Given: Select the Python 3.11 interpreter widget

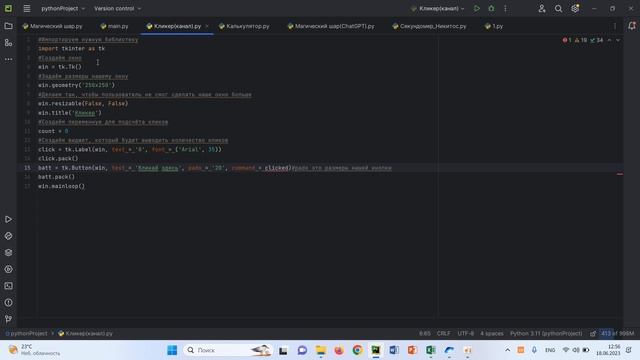Looking at the screenshot, I should (546, 333).
